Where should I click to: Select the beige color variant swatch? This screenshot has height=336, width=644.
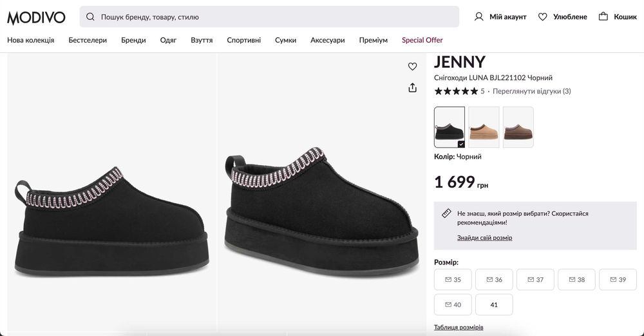click(x=484, y=127)
